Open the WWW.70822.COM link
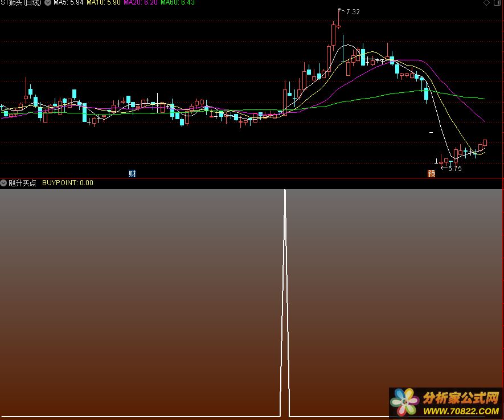 pyautogui.click(x=460, y=411)
